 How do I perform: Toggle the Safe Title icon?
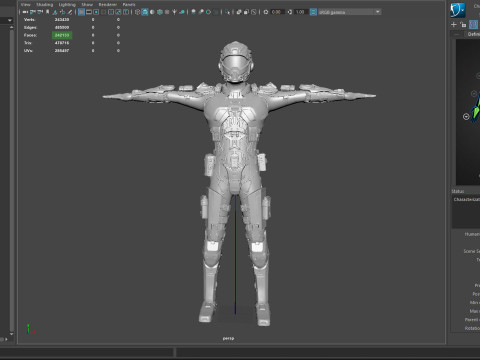(x=126, y=12)
